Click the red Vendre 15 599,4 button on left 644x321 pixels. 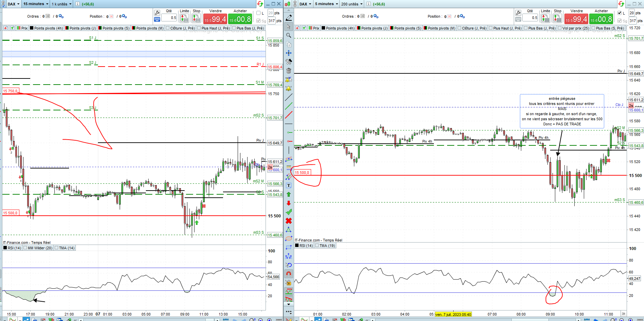point(215,19)
